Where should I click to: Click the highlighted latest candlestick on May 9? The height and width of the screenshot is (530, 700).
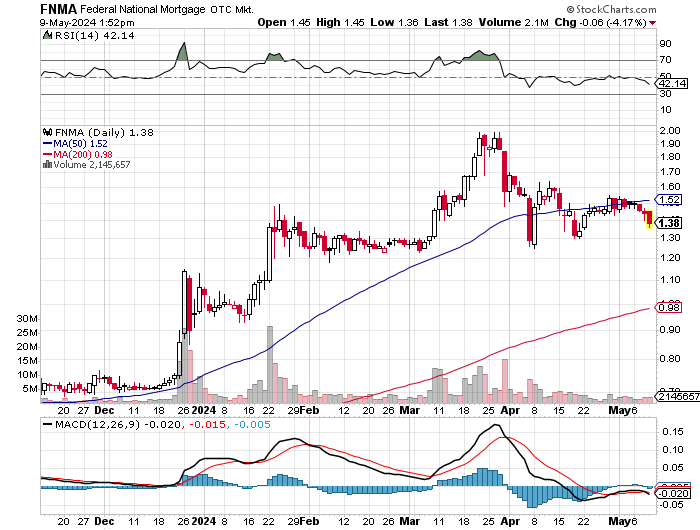[650, 220]
